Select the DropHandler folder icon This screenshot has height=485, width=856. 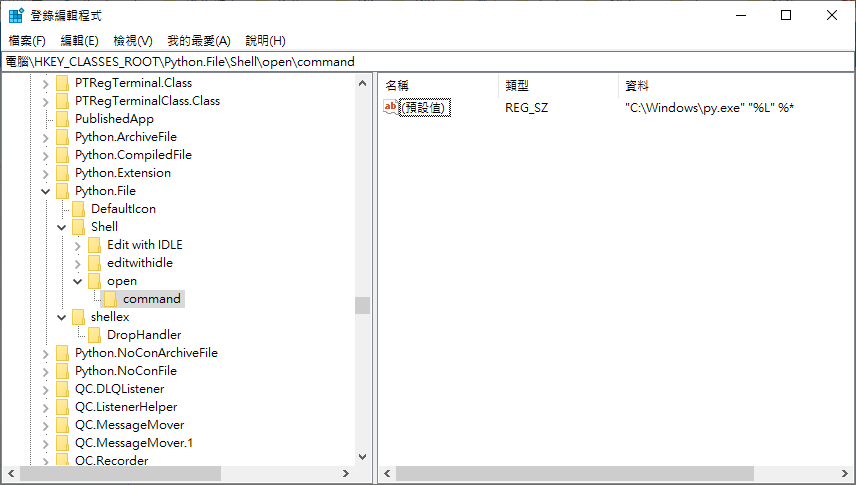coord(94,335)
